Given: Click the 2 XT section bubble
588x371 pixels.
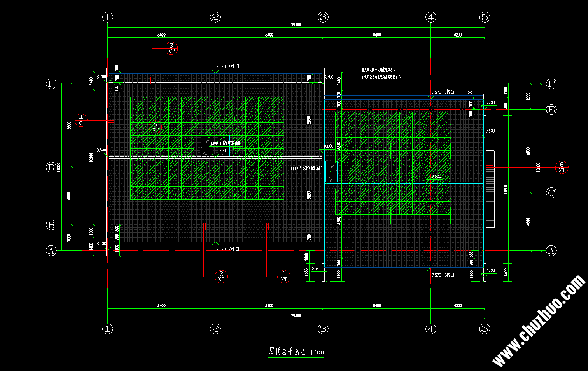Looking at the screenshot, I should pos(221,276).
